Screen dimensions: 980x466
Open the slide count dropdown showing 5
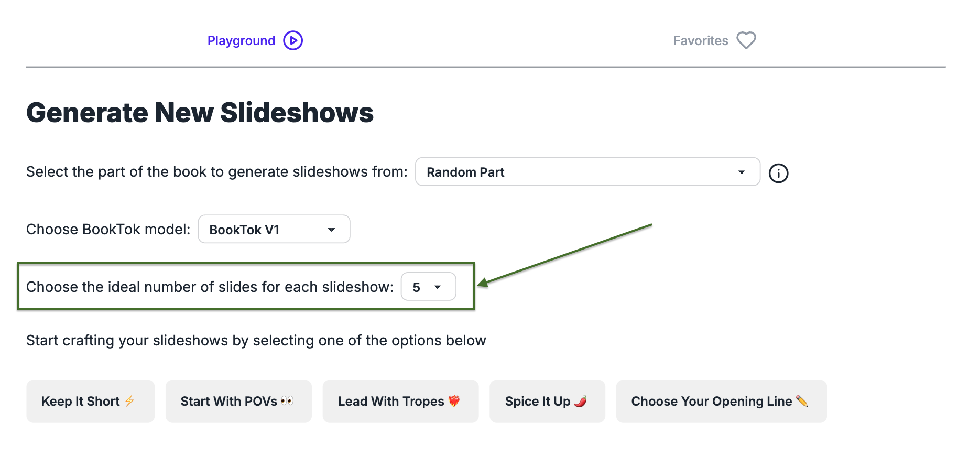coord(428,287)
